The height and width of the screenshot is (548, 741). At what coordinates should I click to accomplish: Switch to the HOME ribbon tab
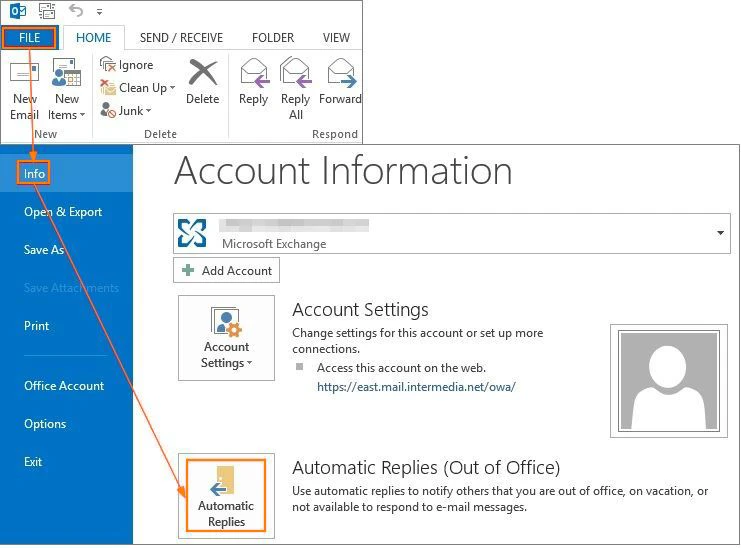pyautogui.click(x=94, y=38)
